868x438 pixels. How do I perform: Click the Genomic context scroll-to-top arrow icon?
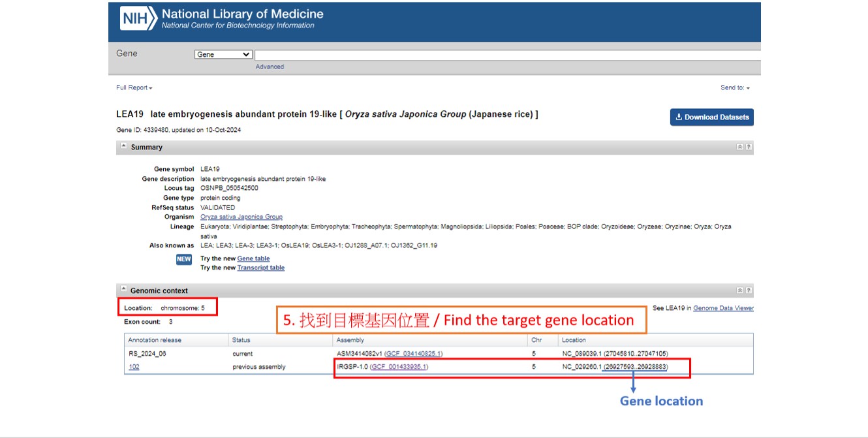(739, 290)
